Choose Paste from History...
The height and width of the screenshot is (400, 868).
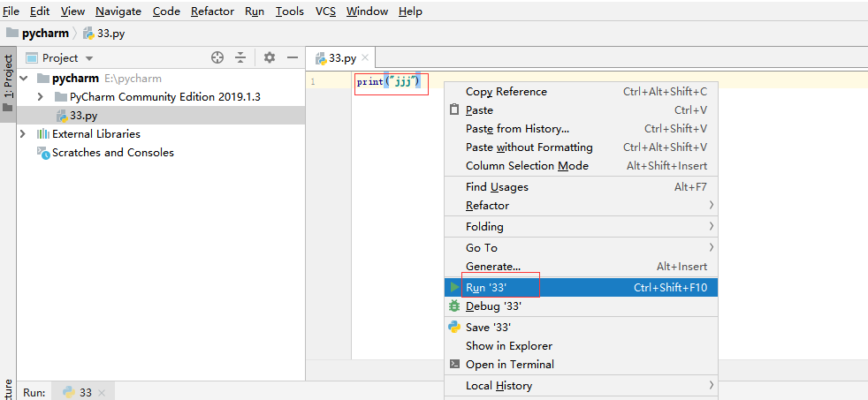pos(582,129)
